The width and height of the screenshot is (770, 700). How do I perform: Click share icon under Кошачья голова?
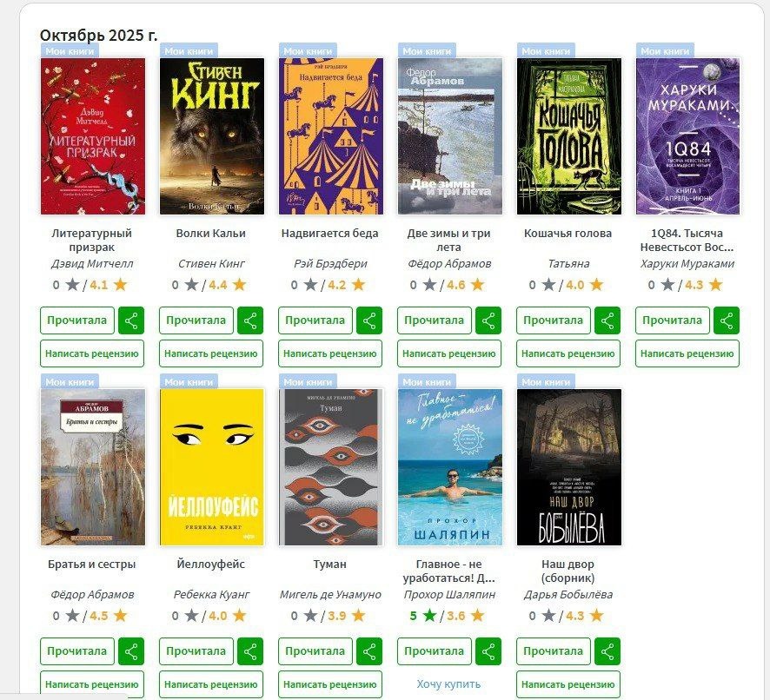coord(607,320)
